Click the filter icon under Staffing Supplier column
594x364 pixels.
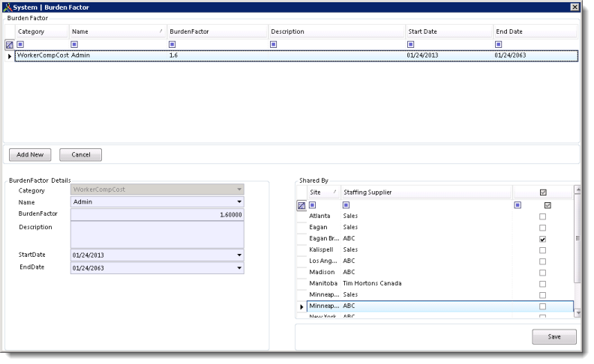[x=346, y=205]
